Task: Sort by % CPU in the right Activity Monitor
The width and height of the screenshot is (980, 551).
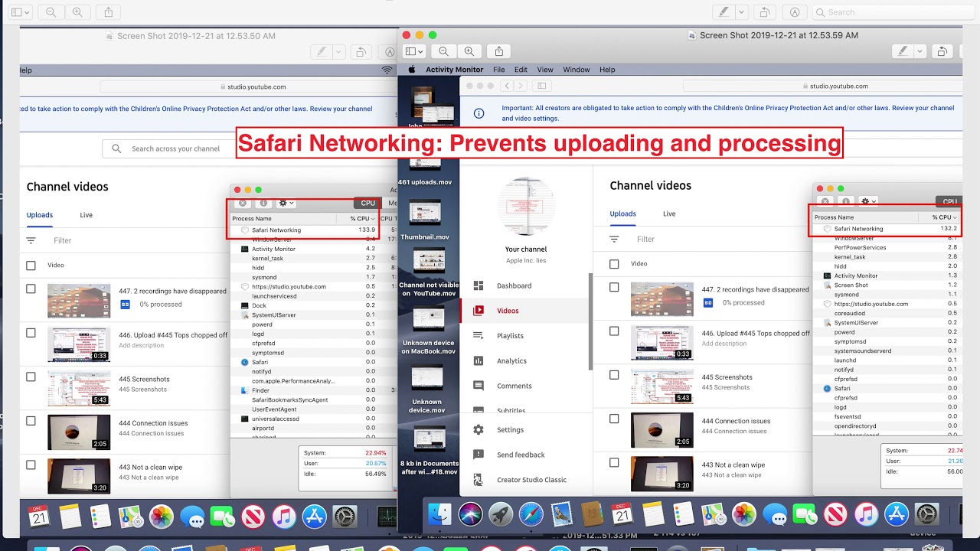Action: 943,217
